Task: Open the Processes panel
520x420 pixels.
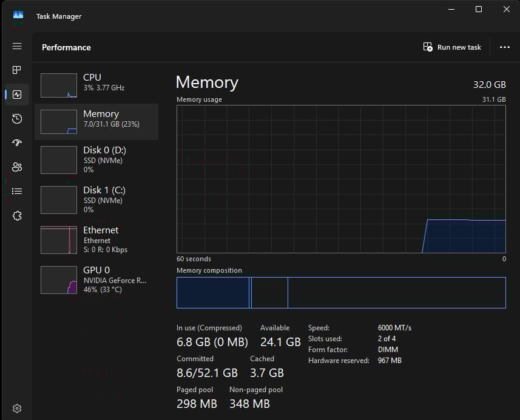Action: coord(16,70)
